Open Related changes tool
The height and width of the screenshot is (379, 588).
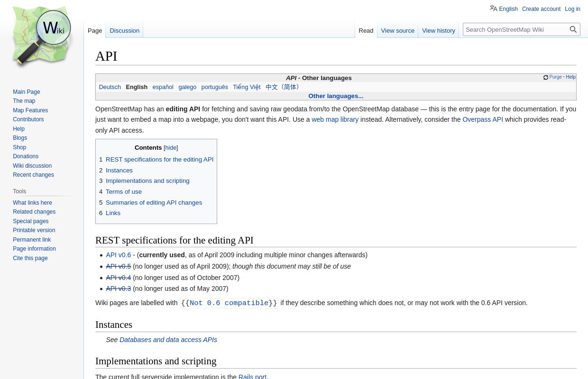34,212
